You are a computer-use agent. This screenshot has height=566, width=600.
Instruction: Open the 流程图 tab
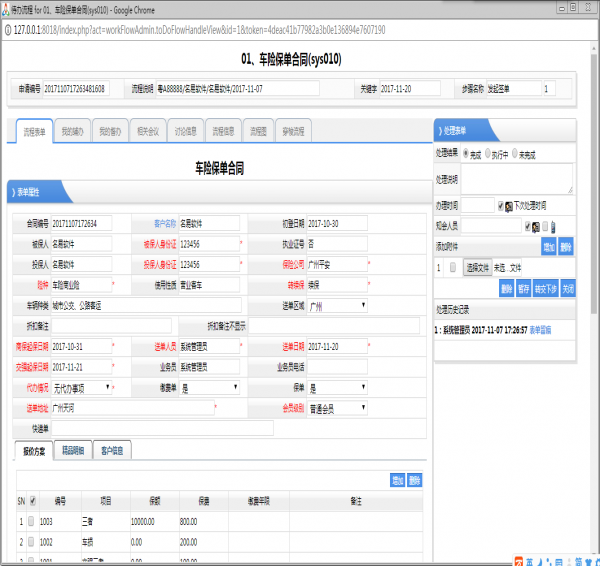tap(258, 131)
